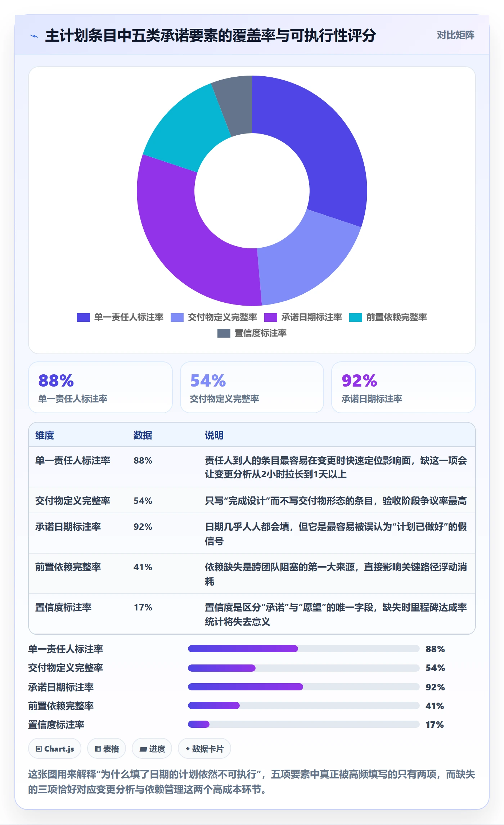
Task: Click the icon in the Chart.js chip
Action: pyautogui.click(x=39, y=749)
